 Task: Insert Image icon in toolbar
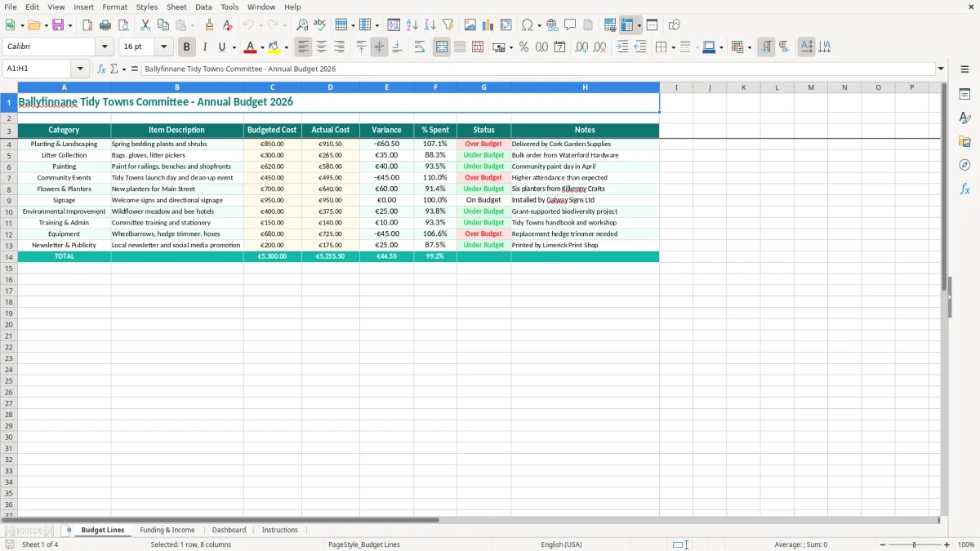coord(470,25)
